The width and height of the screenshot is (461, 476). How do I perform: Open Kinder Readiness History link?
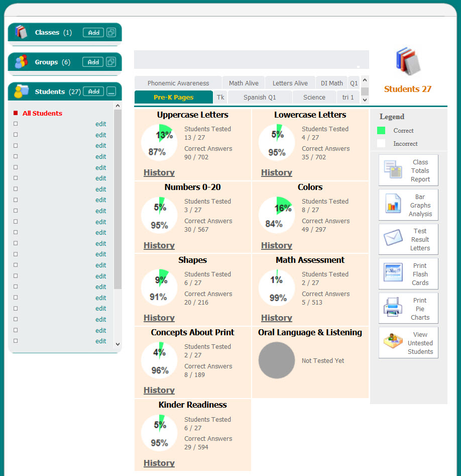point(159,463)
